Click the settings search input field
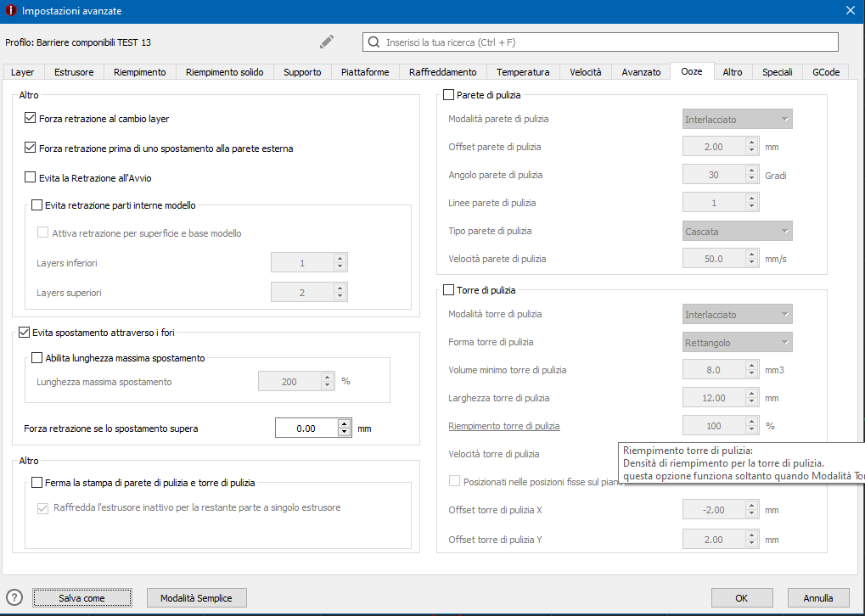This screenshot has height=616, width=865. pyautogui.click(x=607, y=42)
